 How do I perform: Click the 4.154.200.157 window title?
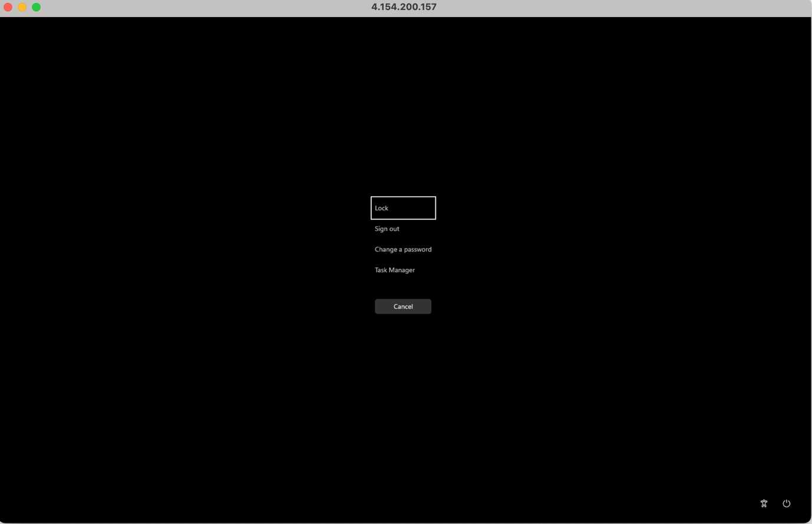coord(404,7)
